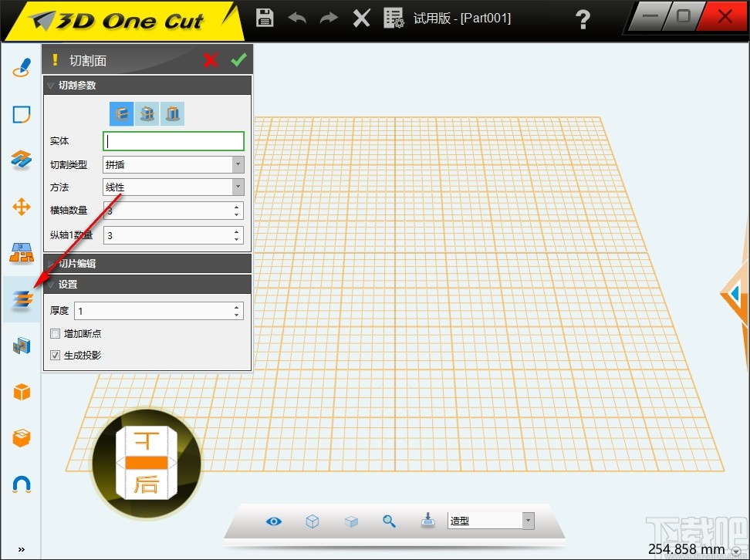Open the 方法 dropdown showing 线性
The height and width of the screenshot is (560, 750).
click(x=174, y=187)
